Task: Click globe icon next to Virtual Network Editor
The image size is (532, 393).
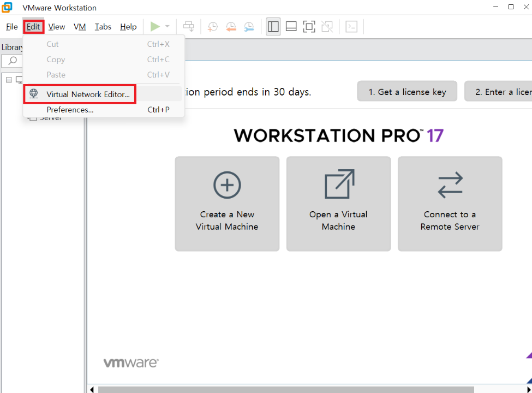Action: 34,93
